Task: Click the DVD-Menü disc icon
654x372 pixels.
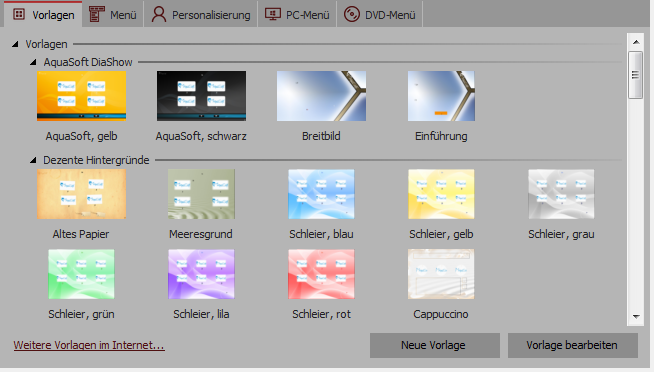Action: click(x=352, y=15)
